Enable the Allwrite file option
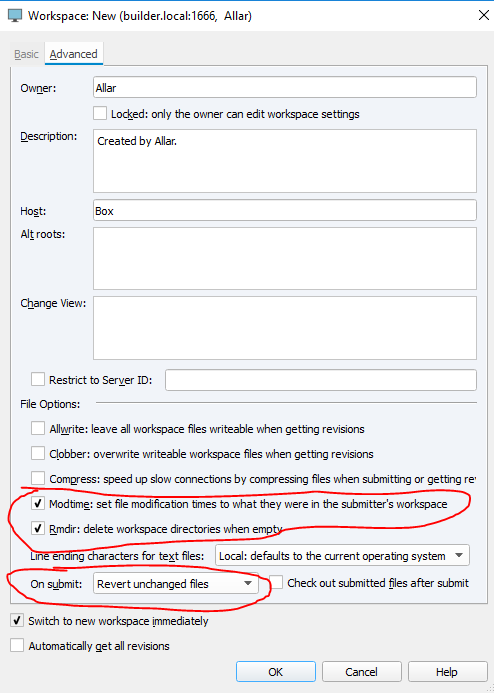The image size is (494, 693). 38,428
